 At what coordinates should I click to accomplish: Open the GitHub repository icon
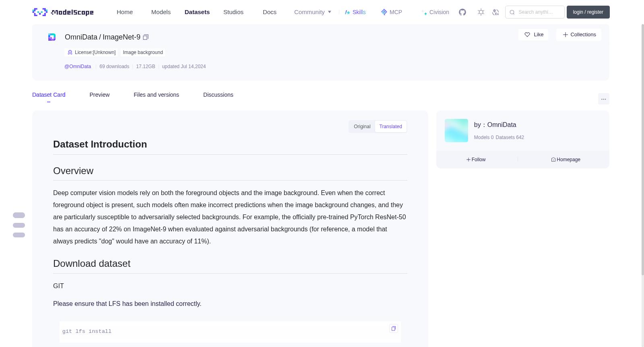(x=462, y=12)
